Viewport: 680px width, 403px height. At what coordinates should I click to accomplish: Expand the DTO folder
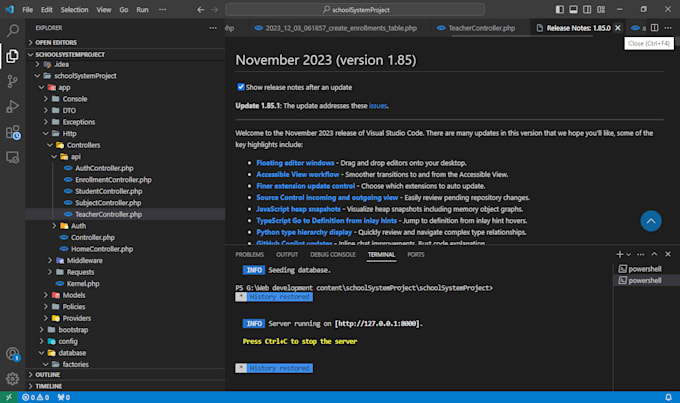(127, 111)
